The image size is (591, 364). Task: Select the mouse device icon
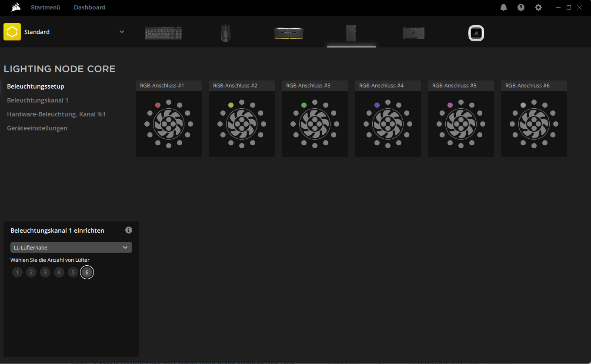(225, 33)
